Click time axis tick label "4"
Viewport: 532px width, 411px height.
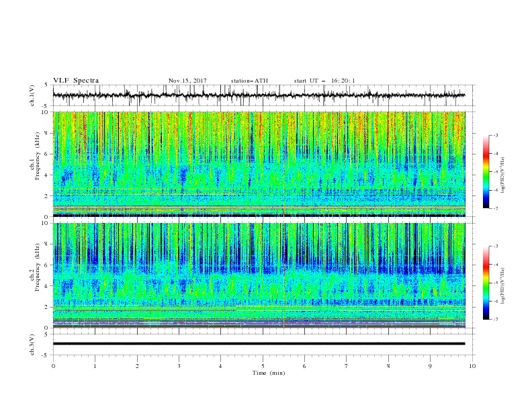(220, 366)
